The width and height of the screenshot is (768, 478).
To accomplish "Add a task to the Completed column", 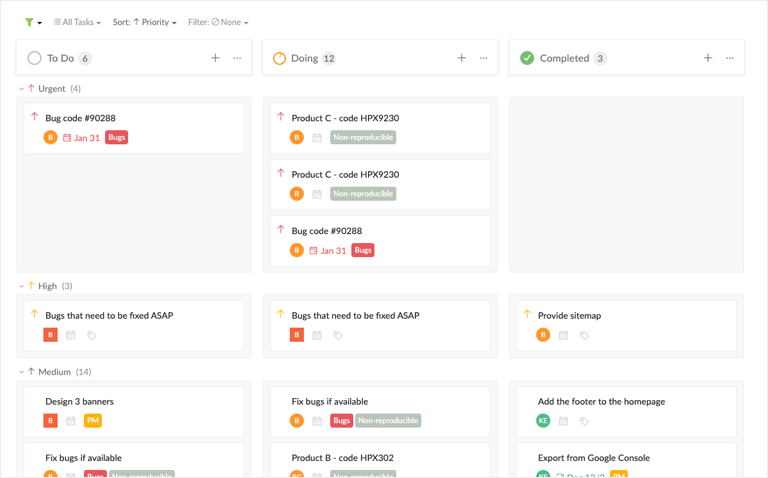I will pos(708,58).
